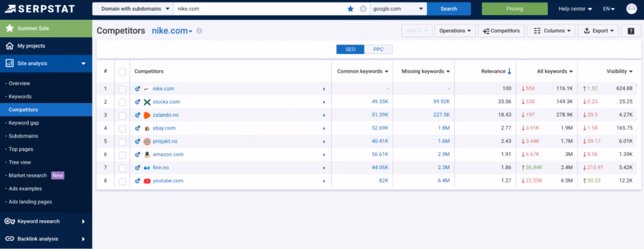Open external link icon for youtube.com row
644x249 pixels.
point(138,181)
